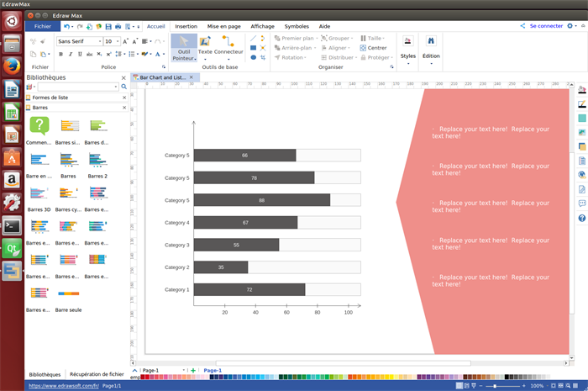Toggle superscript formatting
Screen dimensions: 588x391
[x=108, y=55]
